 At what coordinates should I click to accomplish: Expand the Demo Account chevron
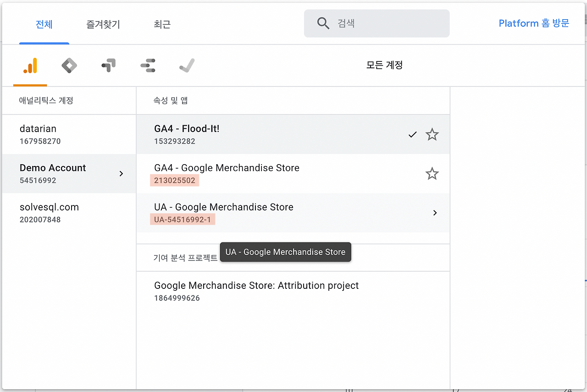tap(121, 173)
